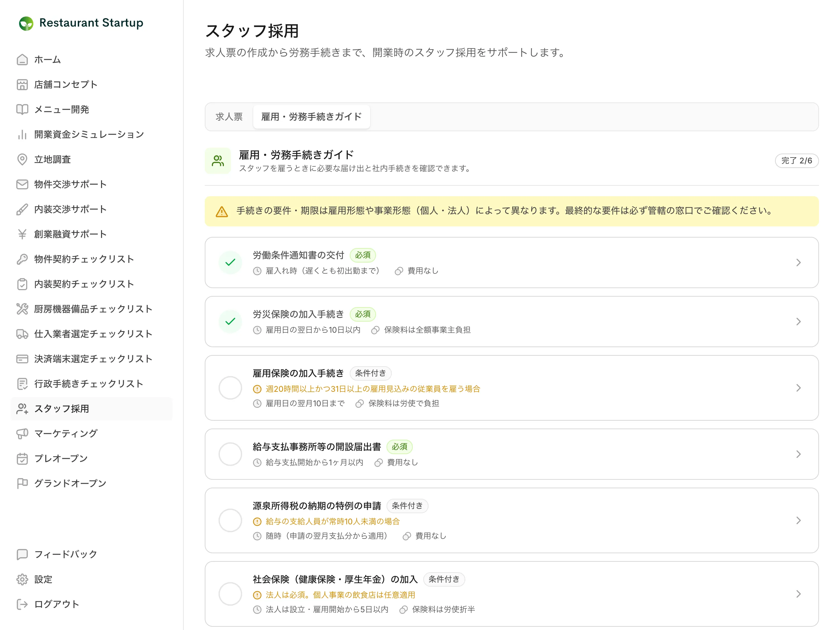Click the ログアウト label

coord(56,604)
